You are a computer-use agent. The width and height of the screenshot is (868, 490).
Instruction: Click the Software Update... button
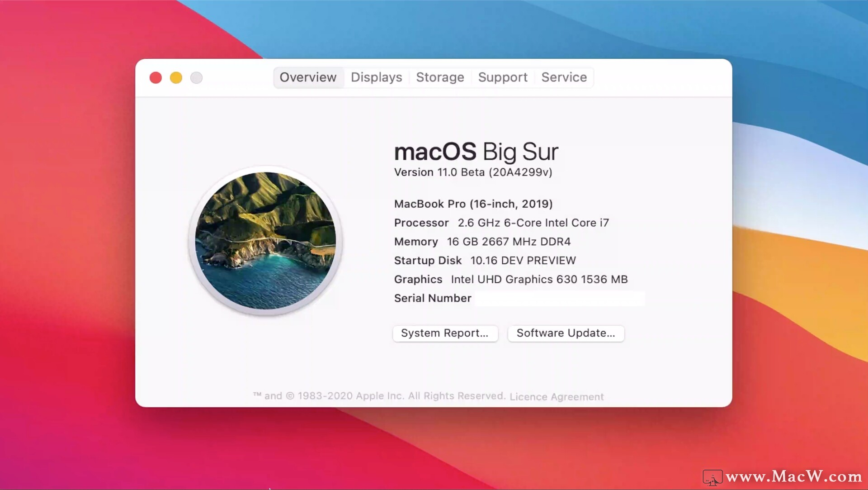click(x=566, y=333)
